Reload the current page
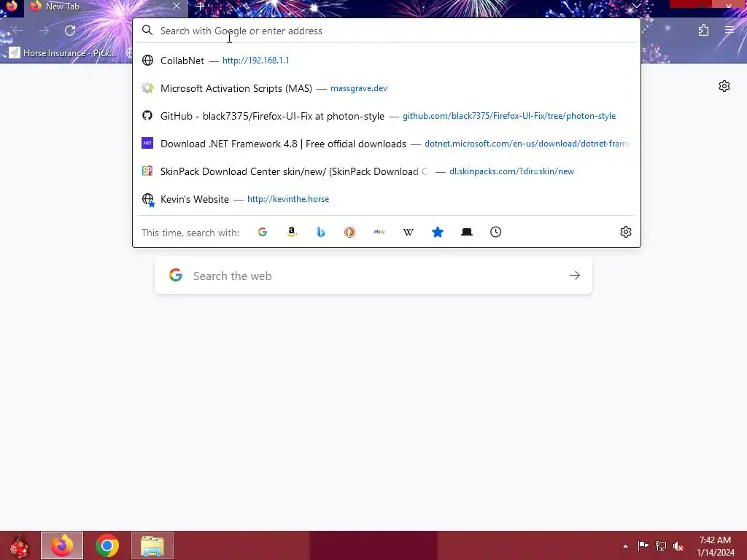747x560 pixels. 70,31
